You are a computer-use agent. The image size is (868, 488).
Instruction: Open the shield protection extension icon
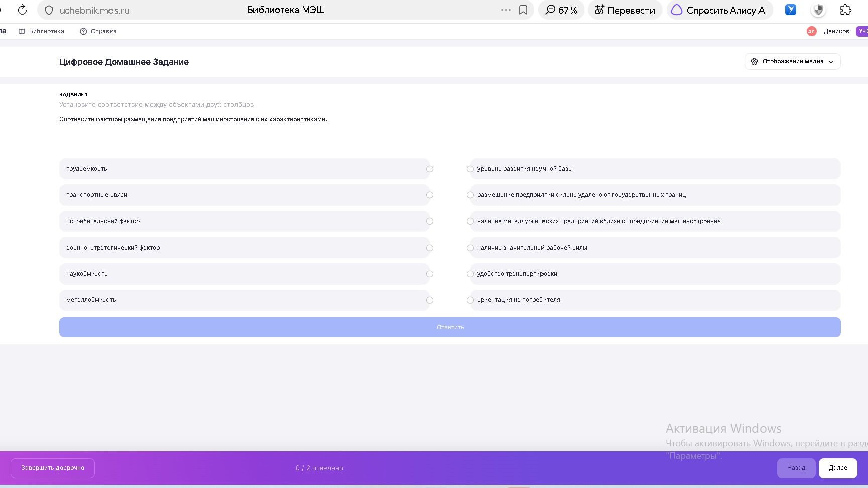point(818,10)
